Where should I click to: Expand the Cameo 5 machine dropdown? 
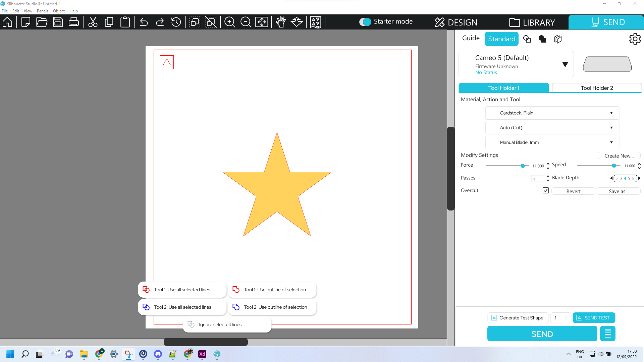565,64
